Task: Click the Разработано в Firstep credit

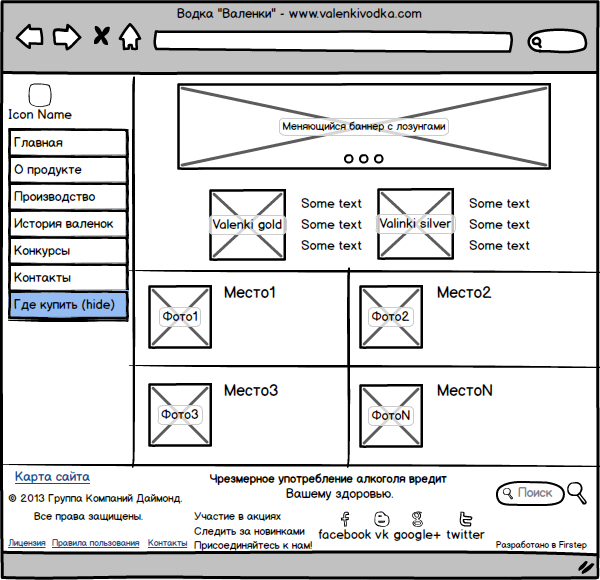Action: coord(541,545)
